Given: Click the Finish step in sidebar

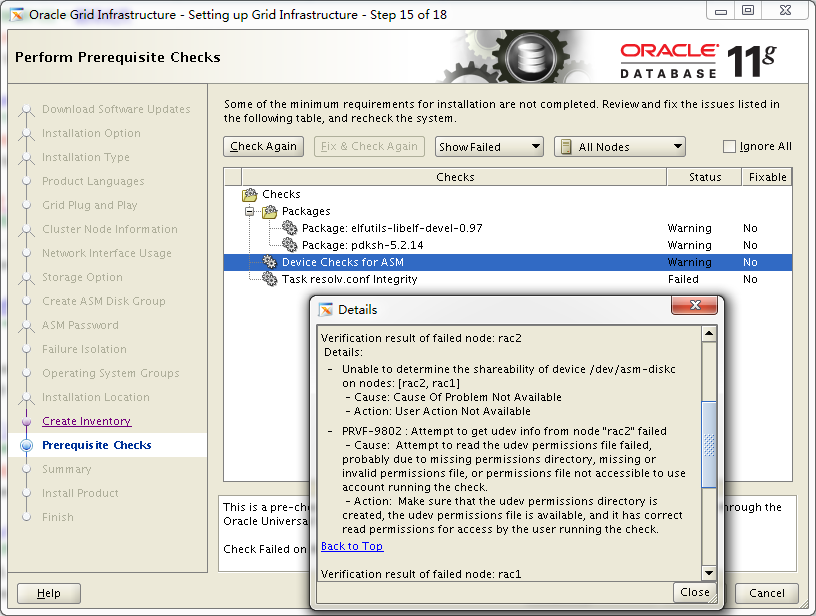Looking at the screenshot, I should [58, 517].
